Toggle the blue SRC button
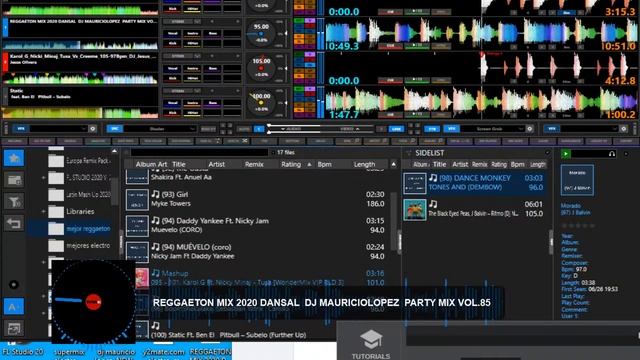 pos(115,129)
